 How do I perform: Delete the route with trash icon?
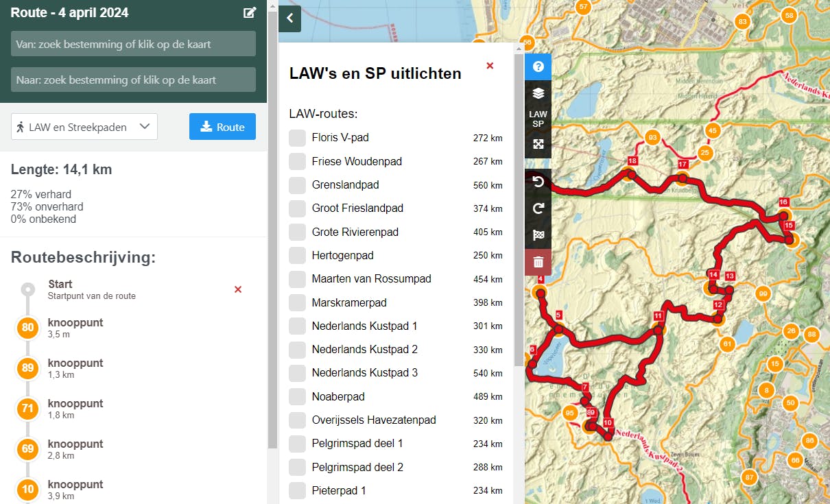538,262
